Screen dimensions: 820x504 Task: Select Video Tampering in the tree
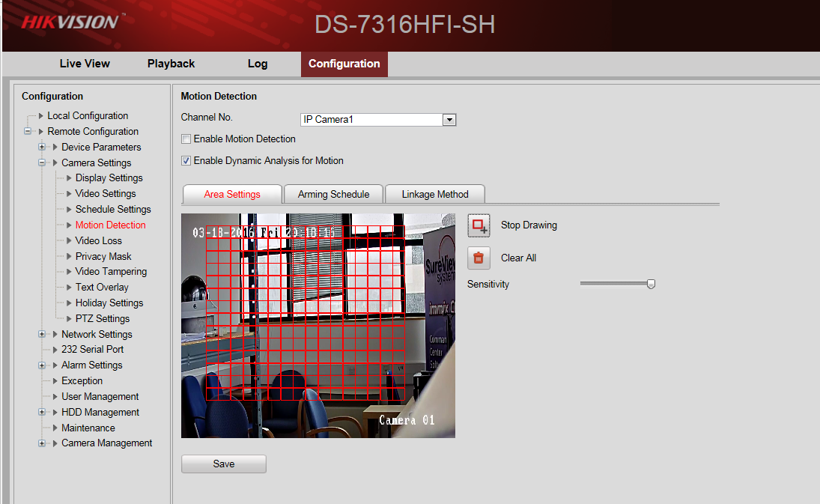(x=111, y=271)
